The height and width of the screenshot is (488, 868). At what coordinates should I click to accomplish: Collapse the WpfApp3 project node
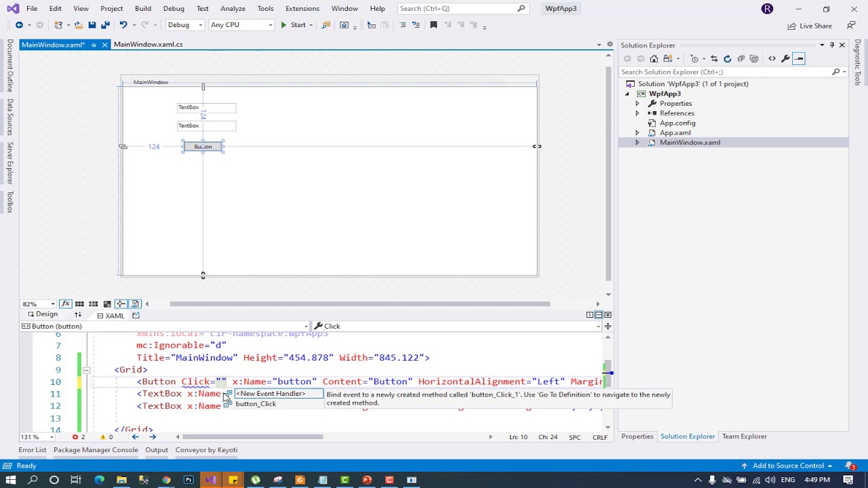[627, 94]
